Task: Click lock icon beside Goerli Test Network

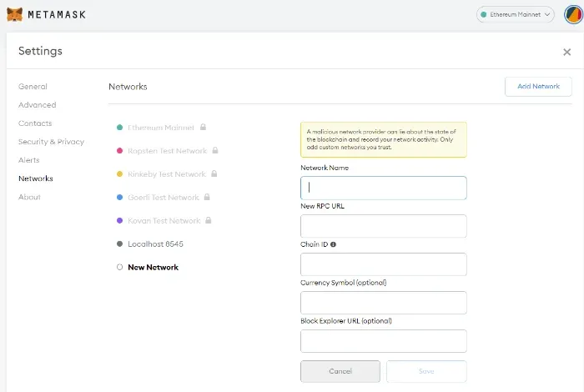Action: point(207,198)
